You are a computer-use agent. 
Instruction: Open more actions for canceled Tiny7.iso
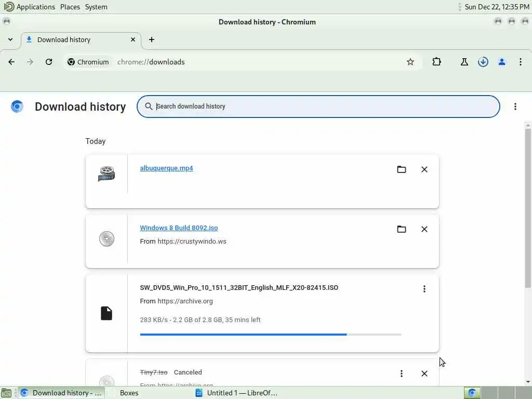pos(402,374)
